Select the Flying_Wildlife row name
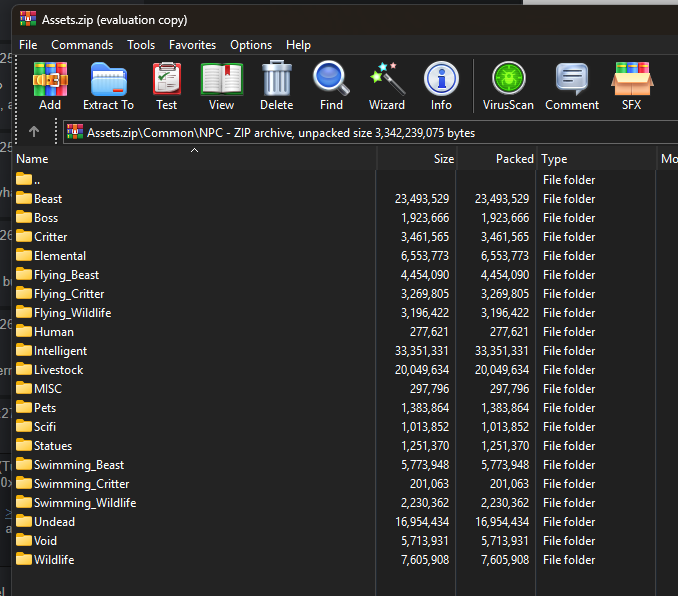Image resolution: width=678 pixels, height=596 pixels. click(x=73, y=313)
